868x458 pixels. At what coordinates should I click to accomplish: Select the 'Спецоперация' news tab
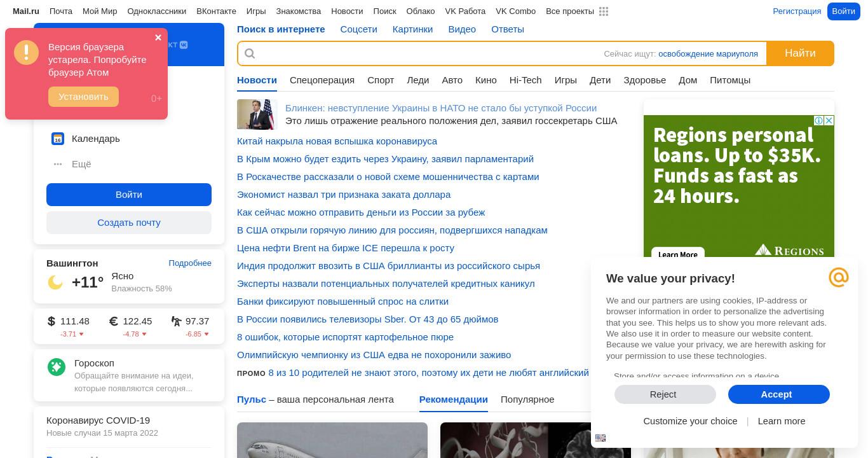322,80
